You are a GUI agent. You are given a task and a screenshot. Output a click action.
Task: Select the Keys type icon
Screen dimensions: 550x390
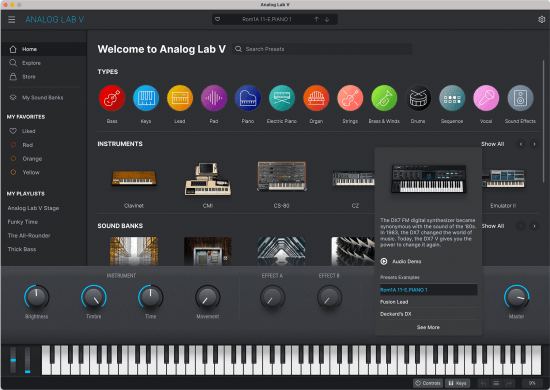pos(146,98)
